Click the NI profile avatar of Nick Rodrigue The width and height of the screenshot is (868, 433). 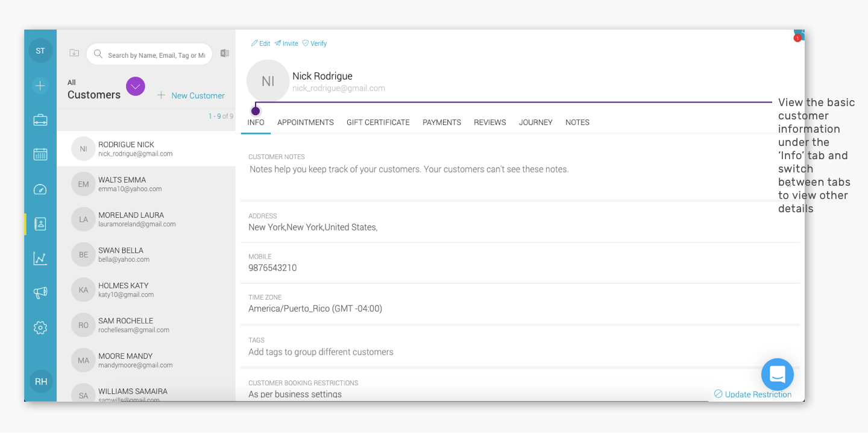pyautogui.click(x=268, y=81)
